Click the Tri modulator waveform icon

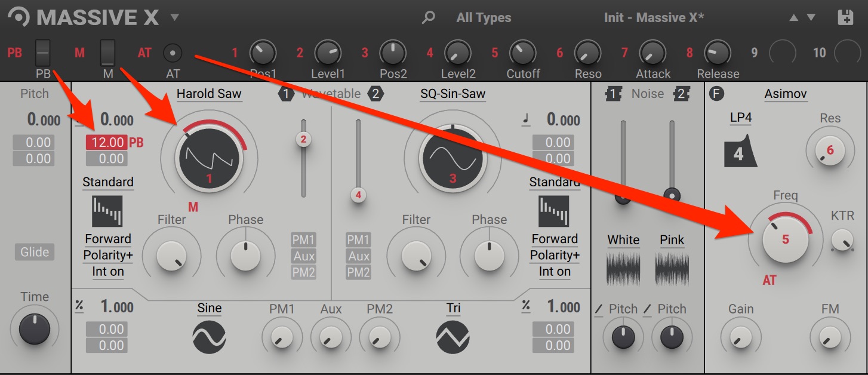pyautogui.click(x=452, y=337)
